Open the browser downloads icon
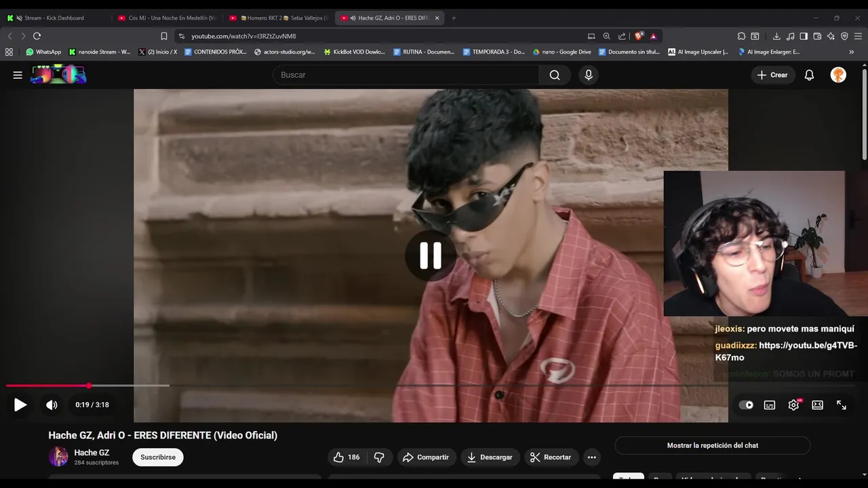The width and height of the screenshot is (868, 488). click(x=776, y=36)
